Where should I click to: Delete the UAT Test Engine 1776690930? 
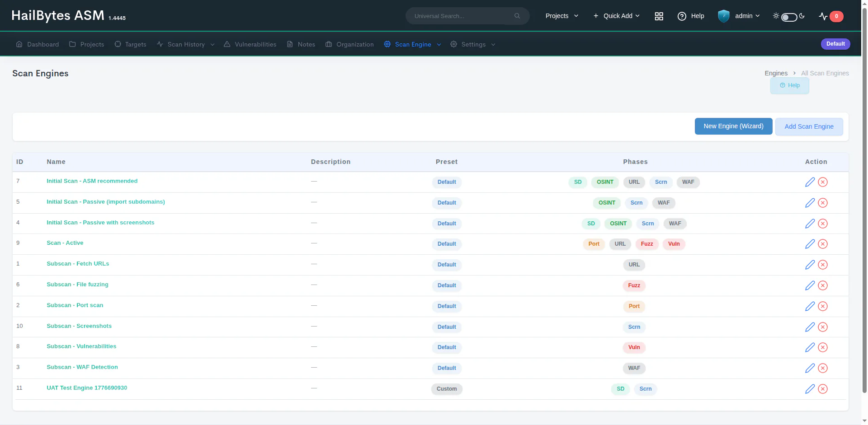[823, 389]
